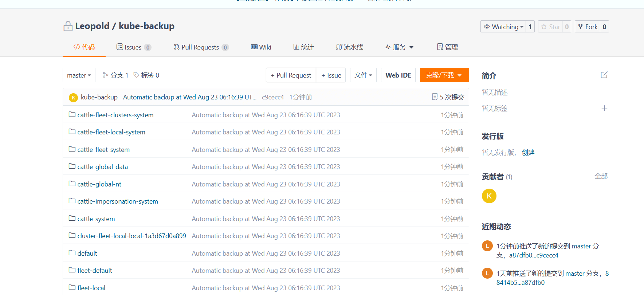Open the 克隆/下载 dropdown
This screenshot has width=644, height=295.
pyautogui.click(x=444, y=75)
